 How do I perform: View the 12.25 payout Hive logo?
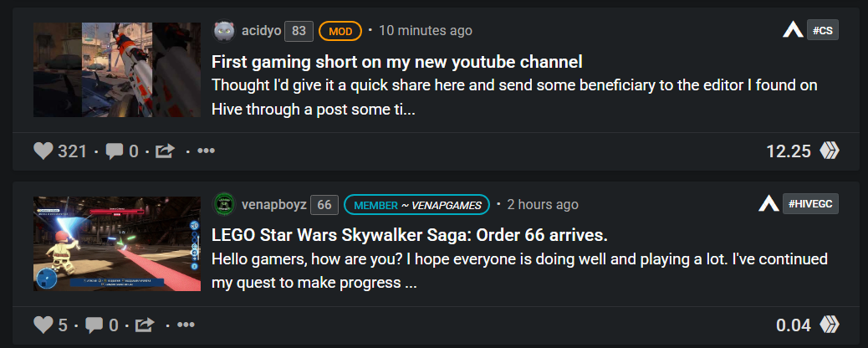[830, 151]
